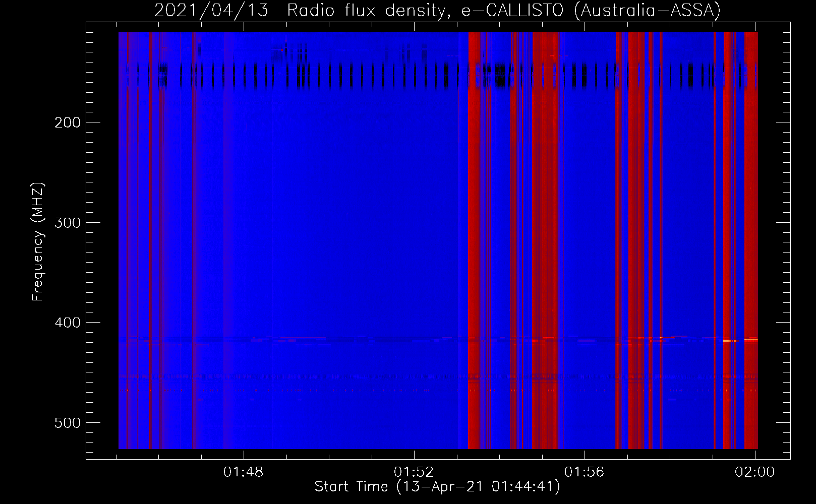Click the '500' frequency tick label
Screen dimensions: 816x504
tap(68, 422)
